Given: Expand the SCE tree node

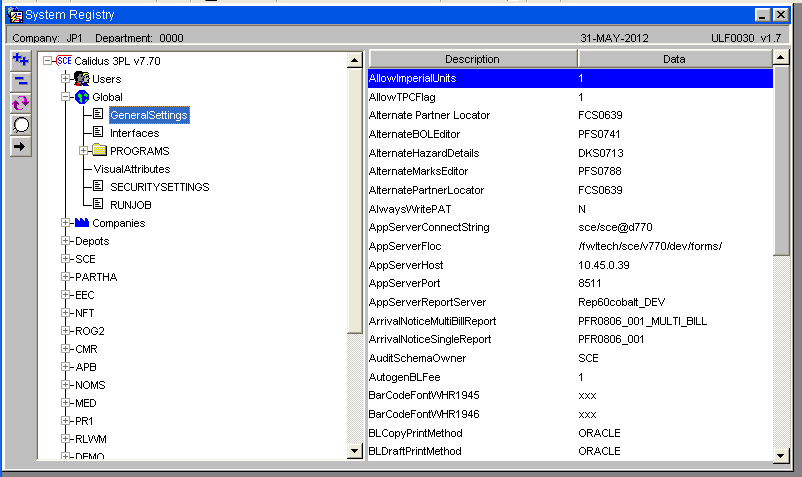Looking at the screenshot, I should point(65,259).
